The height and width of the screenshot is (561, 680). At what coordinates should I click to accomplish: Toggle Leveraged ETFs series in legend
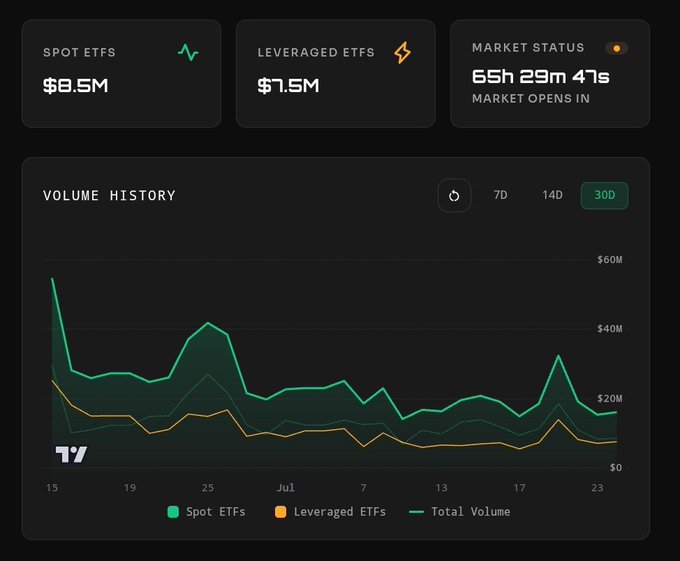330,512
